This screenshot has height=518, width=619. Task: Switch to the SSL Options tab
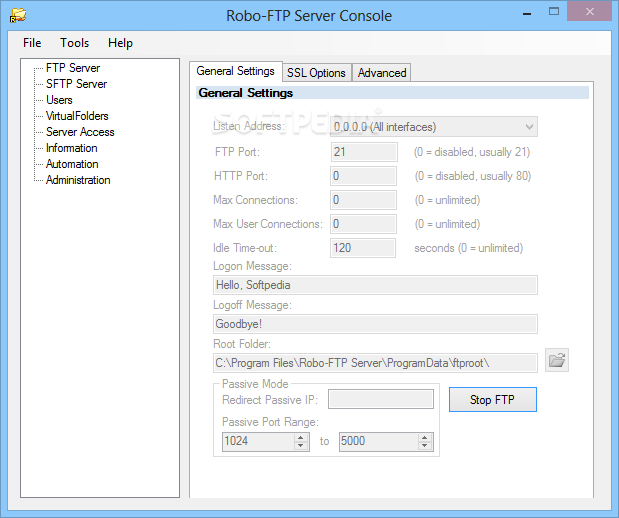pyautogui.click(x=316, y=73)
